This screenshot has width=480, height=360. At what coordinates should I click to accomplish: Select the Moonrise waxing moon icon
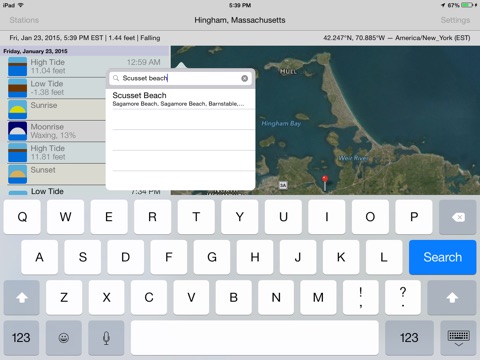(x=17, y=131)
